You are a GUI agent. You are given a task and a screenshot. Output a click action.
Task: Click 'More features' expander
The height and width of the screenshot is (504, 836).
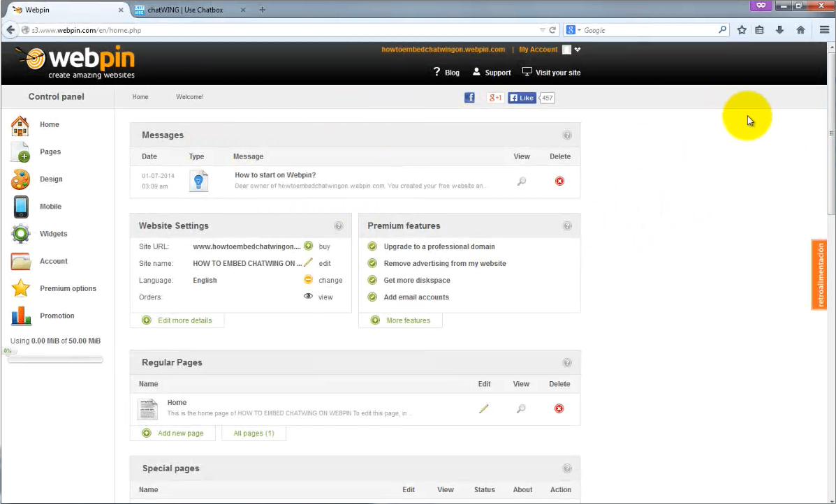400,320
